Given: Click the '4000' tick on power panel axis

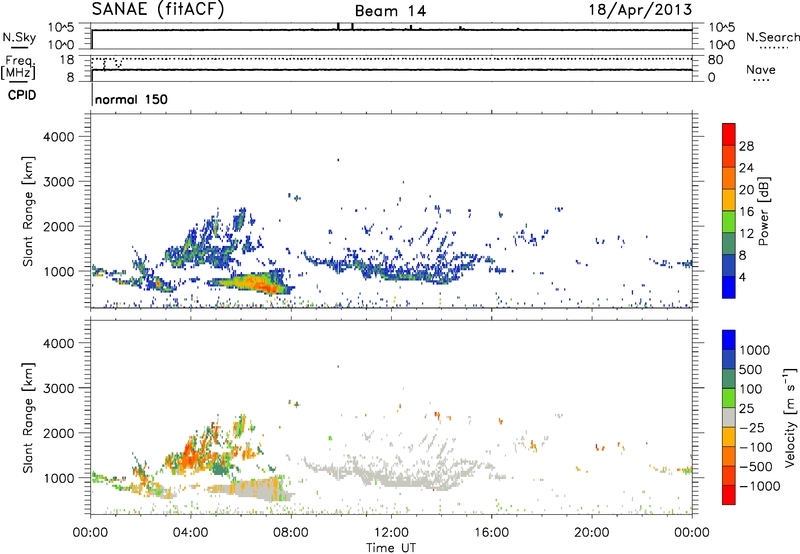Looking at the screenshot, I should tap(58, 137).
